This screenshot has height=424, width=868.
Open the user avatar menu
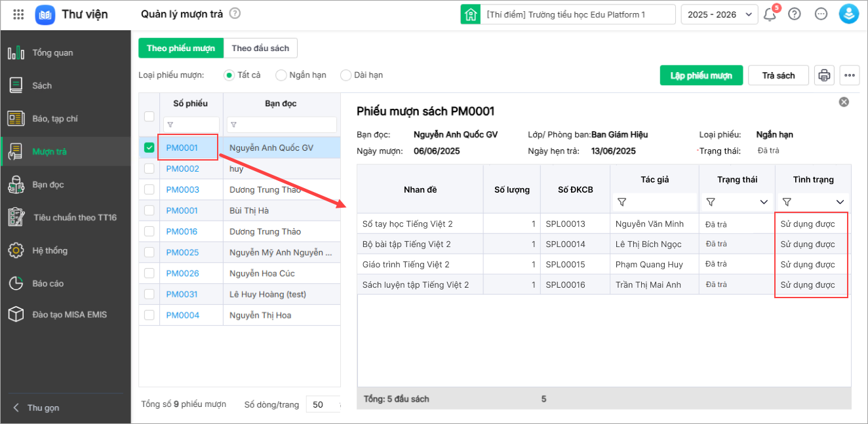point(849,14)
